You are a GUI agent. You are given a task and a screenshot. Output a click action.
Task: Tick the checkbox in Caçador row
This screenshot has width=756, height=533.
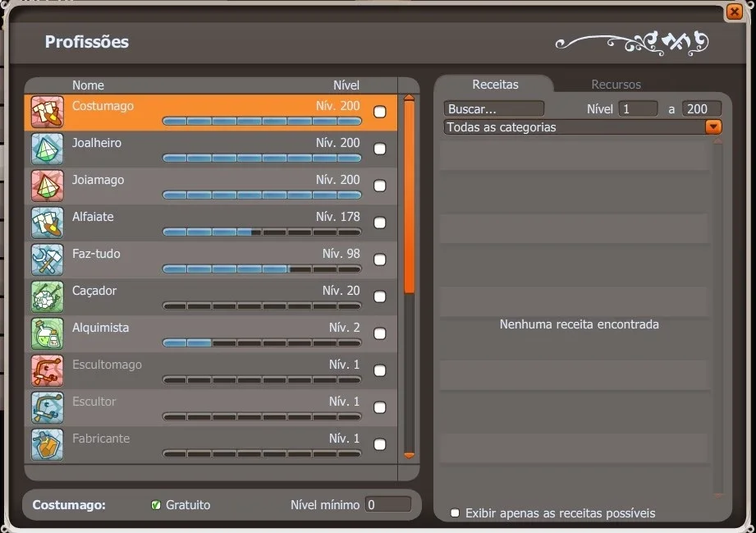click(380, 296)
